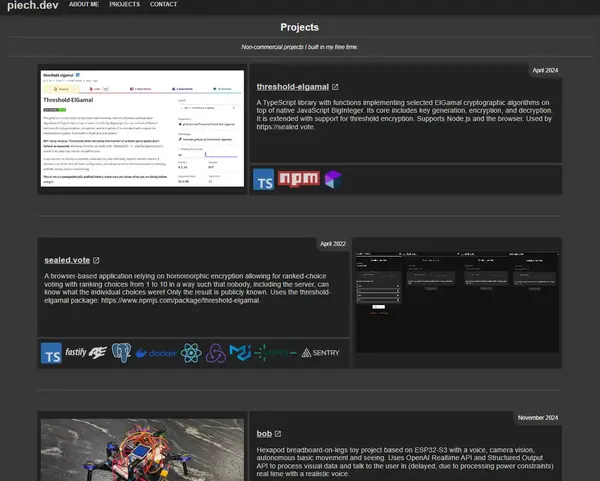Click the Redux icon next to React
This screenshot has height=481, width=600.
pos(215,353)
